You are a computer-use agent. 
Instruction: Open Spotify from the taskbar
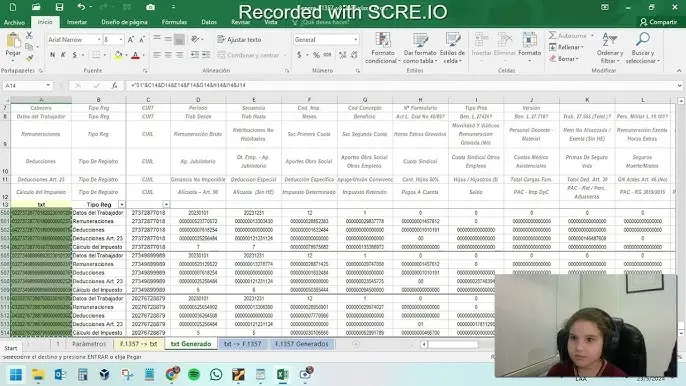(194, 375)
